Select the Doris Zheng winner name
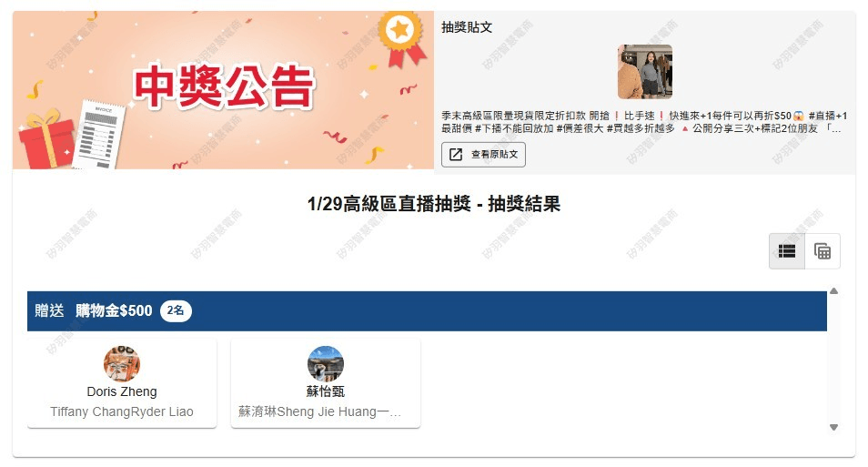 pyautogui.click(x=122, y=391)
